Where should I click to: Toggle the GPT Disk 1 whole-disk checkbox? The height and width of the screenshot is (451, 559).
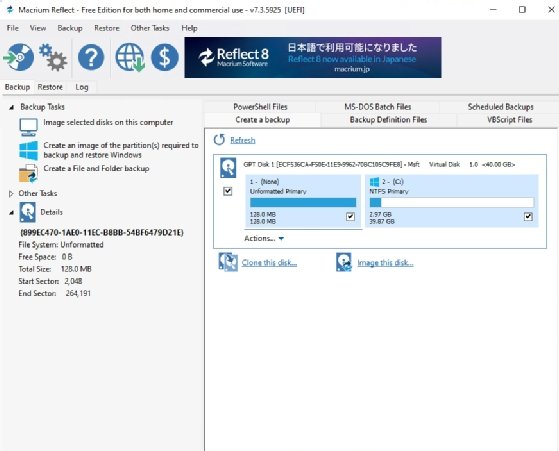[x=227, y=191]
